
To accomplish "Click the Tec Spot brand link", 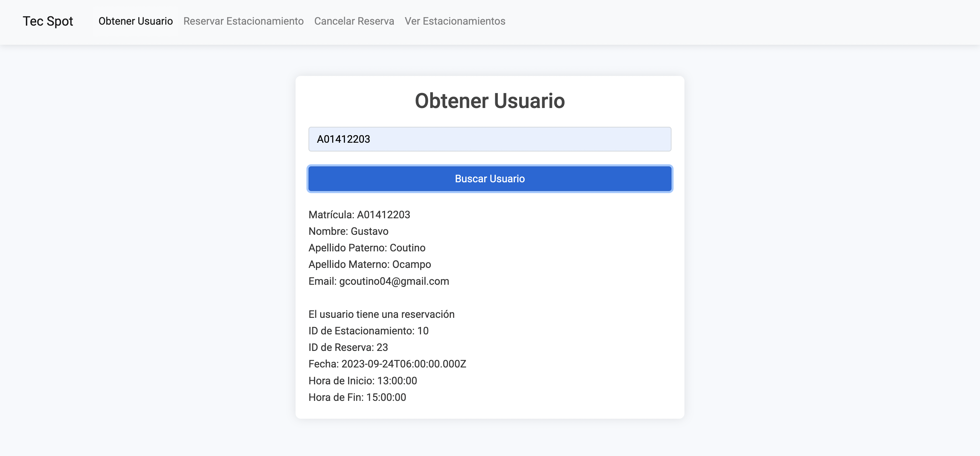I will [x=48, y=21].
